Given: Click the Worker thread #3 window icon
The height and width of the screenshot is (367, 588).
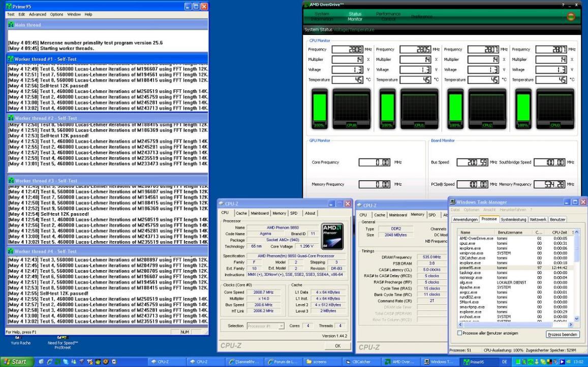Looking at the screenshot, I should point(11,181).
